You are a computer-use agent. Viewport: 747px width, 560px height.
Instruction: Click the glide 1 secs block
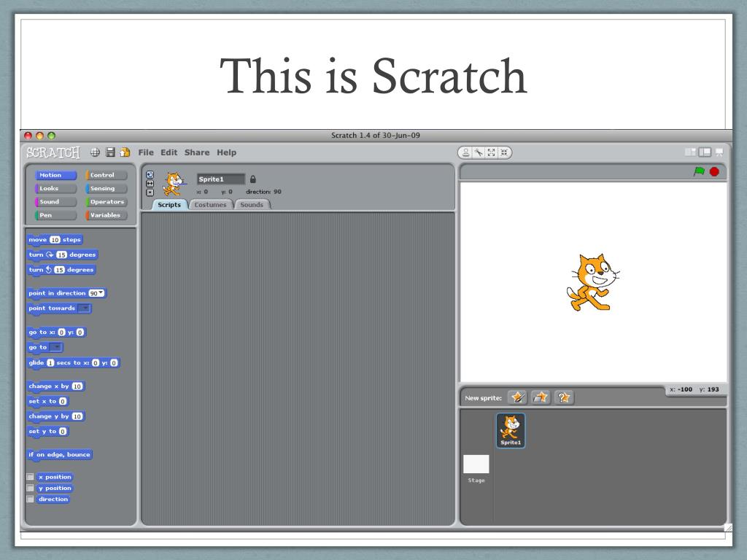pyautogui.click(x=74, y=363)
